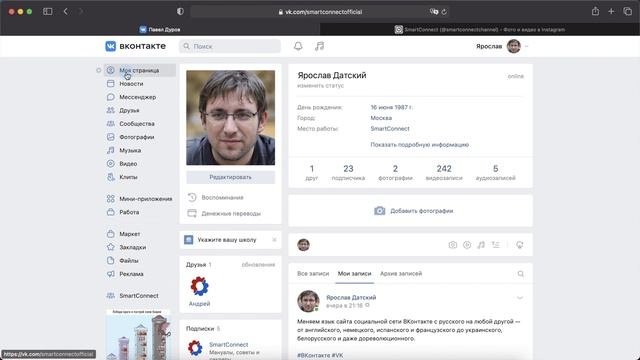
Task: Click the Видео sidebar icon
Action: [x=111, y=164]
